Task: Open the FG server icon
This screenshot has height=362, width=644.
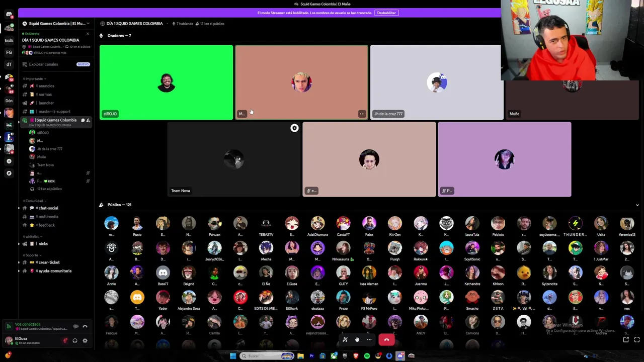Action: point(9,52)
